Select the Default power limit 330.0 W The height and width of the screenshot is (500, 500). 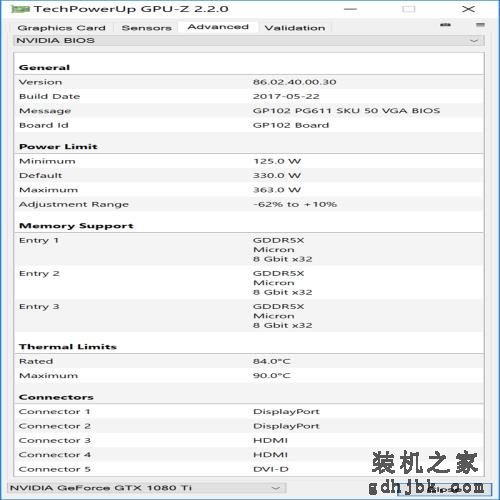click(x=277, y=175)
